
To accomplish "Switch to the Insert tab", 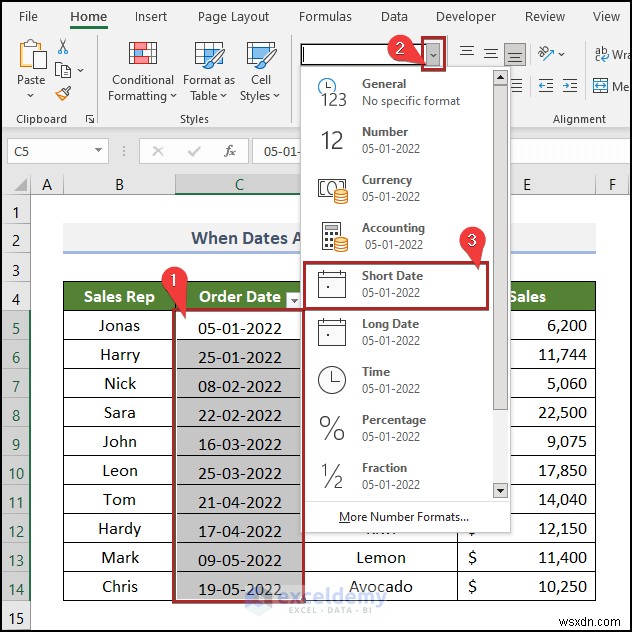I will tap(150, 17).
